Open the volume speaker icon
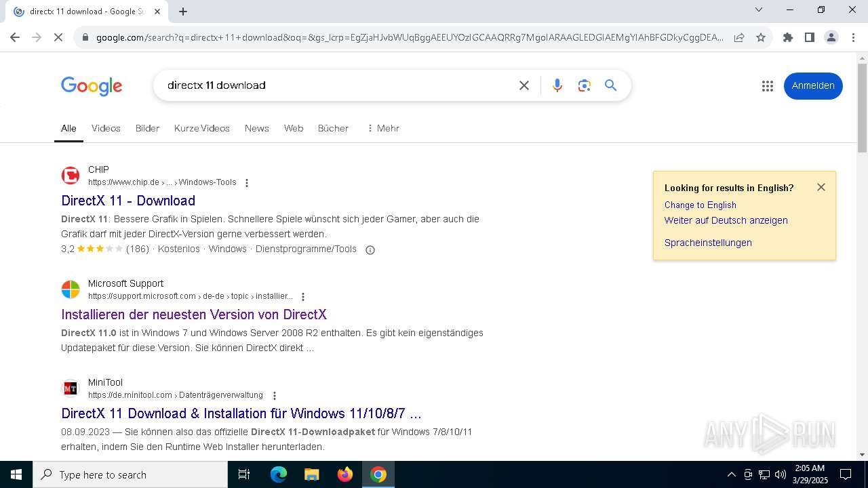This screenshot has height=488, width=868. pyautogui.click(x=781, y=474)
